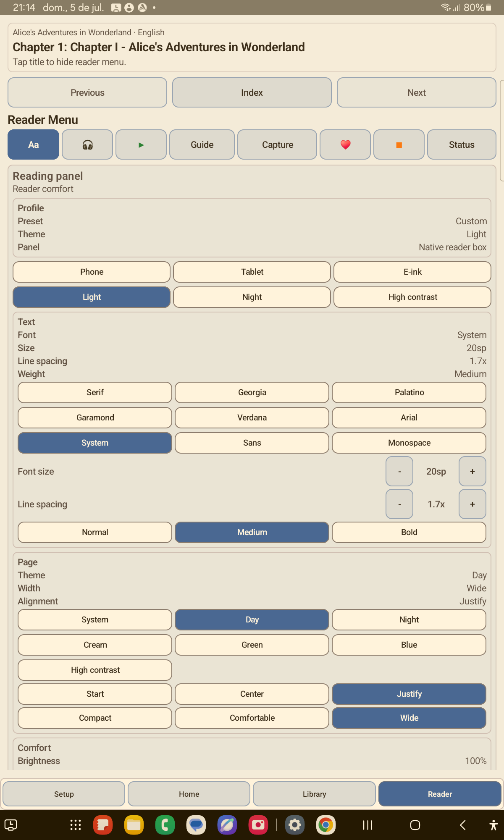Image resolution: width=504 pixels, height=840 pixels.
Task: Open the Setup tab
Action: tap(64, 794)
